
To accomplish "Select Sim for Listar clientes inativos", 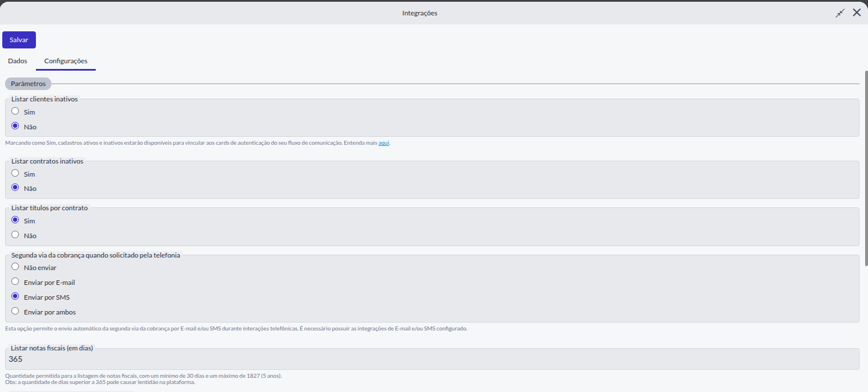I will click(15, 111).
